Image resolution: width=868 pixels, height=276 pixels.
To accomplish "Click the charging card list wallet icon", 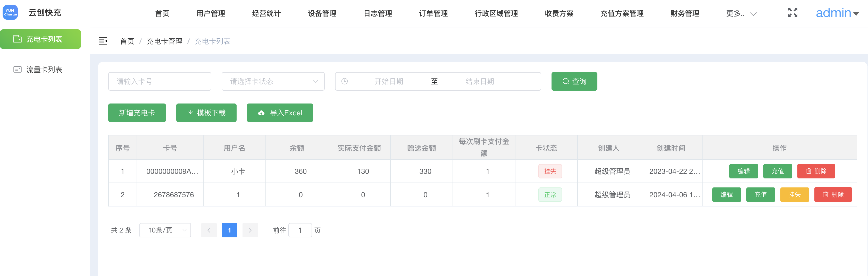I will 17,39.
